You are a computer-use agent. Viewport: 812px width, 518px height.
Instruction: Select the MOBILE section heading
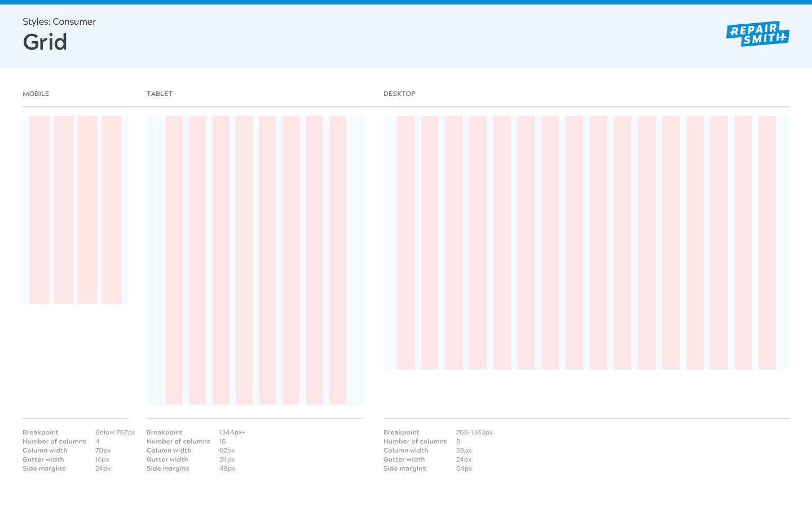coord(36,94)
